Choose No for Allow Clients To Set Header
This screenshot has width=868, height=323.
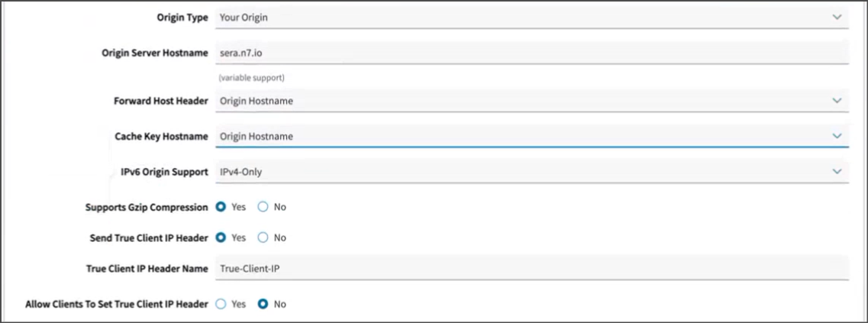(x=263, y=304)
